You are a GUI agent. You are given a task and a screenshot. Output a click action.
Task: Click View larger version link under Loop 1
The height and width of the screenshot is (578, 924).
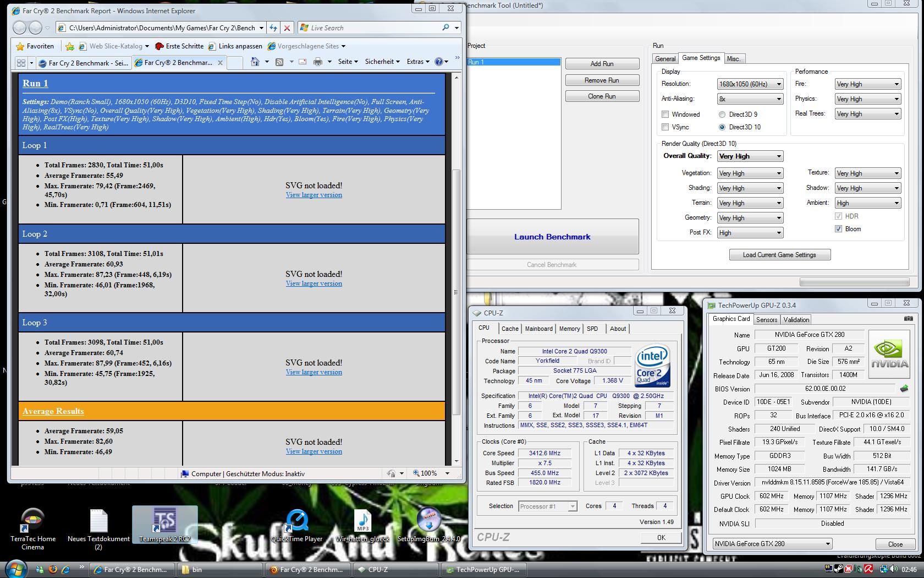314,195
